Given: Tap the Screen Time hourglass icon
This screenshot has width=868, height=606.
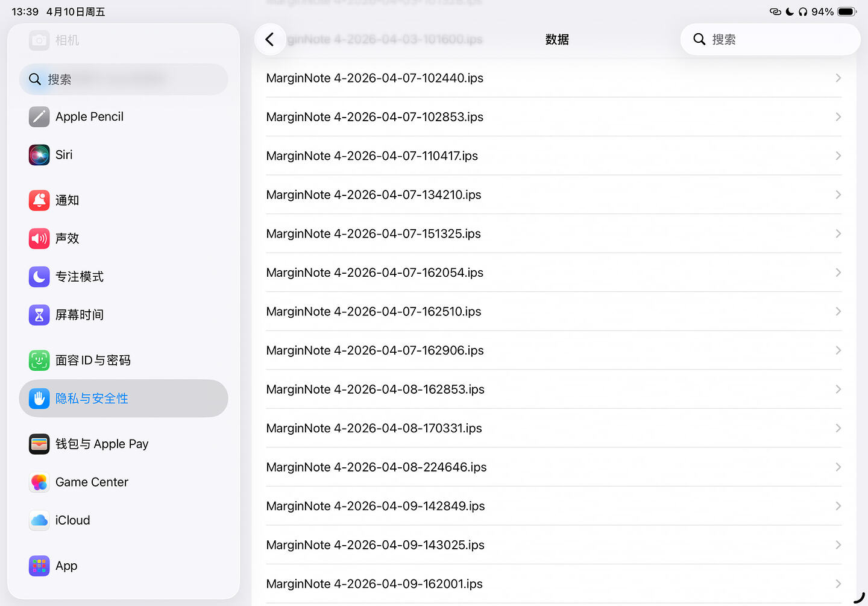Looking at the screenshot, I should (39, 315).
